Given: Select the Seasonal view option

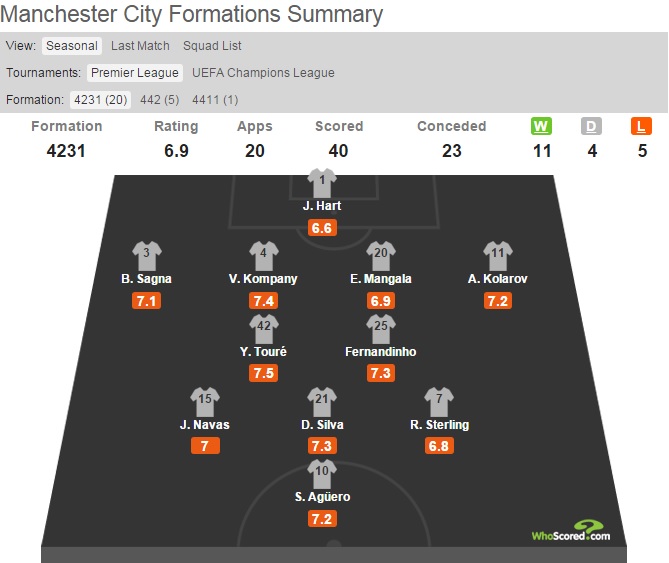Looking at the screenshot, I should point(71,46).
